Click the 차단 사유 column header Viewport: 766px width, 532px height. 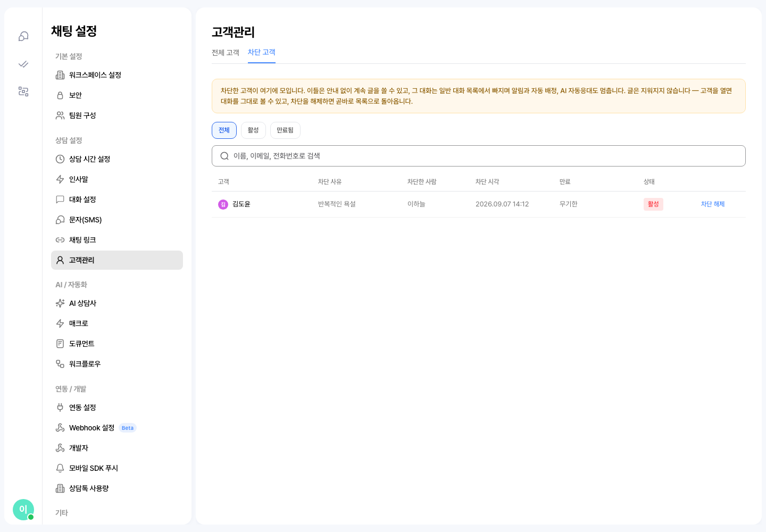[330, 182]
